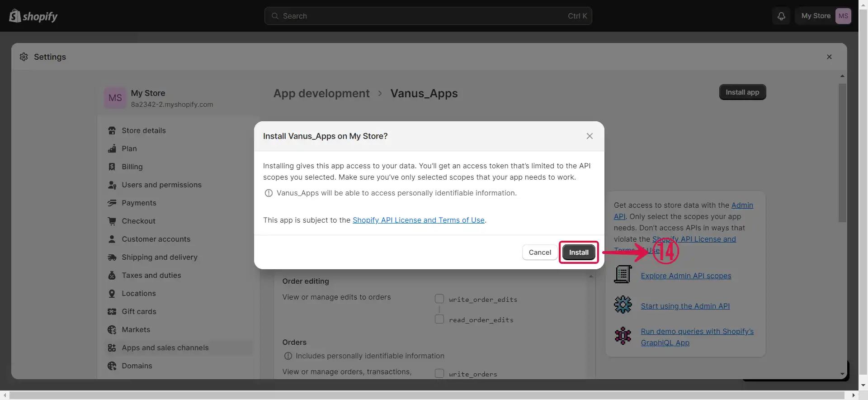Click the Plan icon
Viewport: 868px width, 400px height.
click(112, 148)
